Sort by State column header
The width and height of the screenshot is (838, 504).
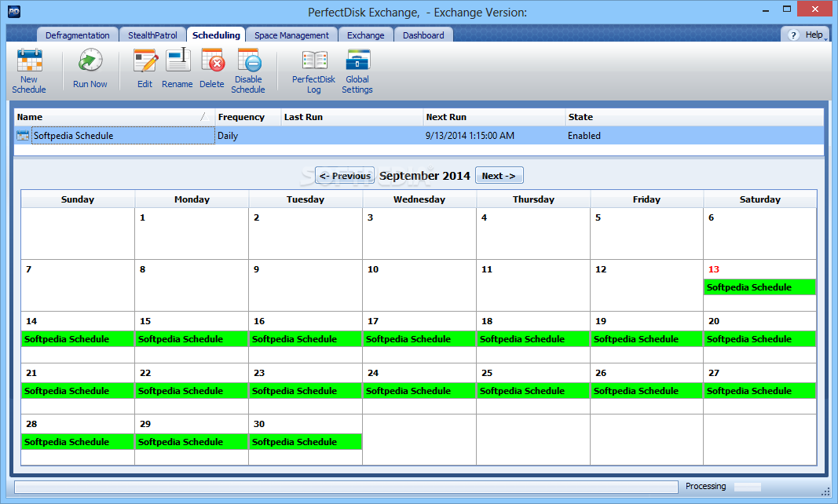[694, 117]
